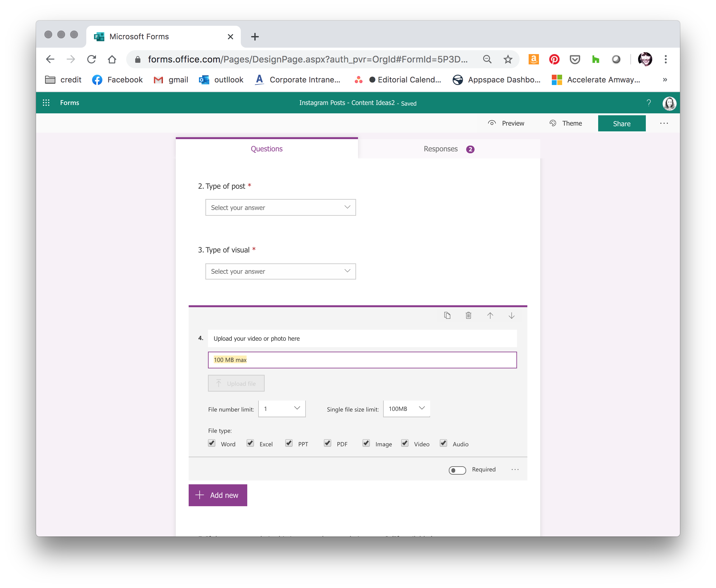Expand the File number limit dropdown
716x588 pixels.
click(282, 409)
